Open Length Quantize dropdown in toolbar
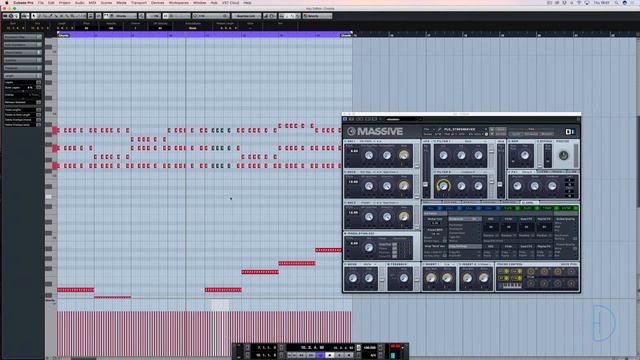640x360 pixels. [x=247, y=16]
